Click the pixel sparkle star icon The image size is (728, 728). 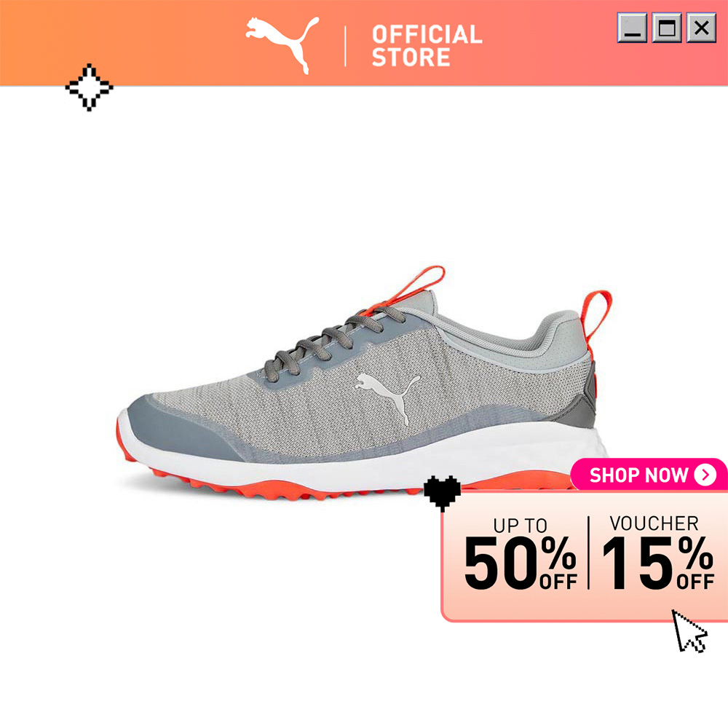pyautogui.click(x=89, y=87)
